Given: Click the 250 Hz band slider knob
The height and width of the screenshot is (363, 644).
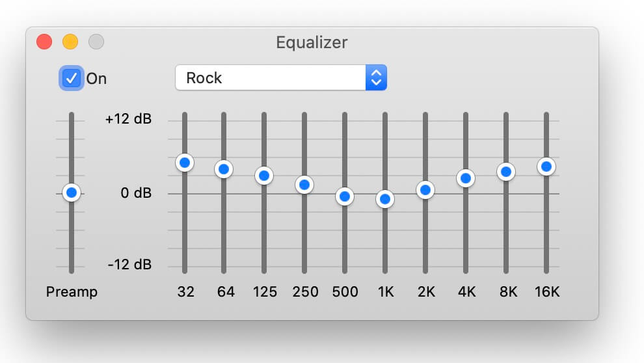Looking at the screenshot, I should (304, 185).
